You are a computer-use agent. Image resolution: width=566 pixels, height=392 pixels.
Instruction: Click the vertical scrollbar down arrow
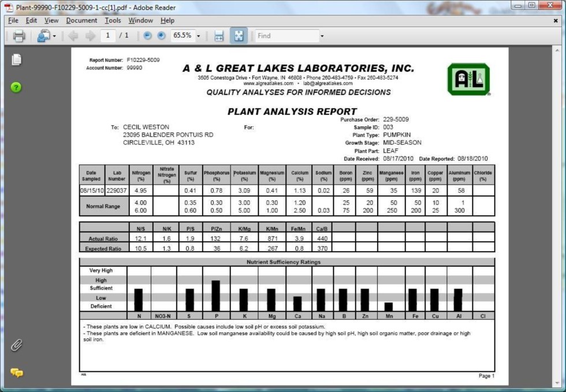tap(558, 383)
